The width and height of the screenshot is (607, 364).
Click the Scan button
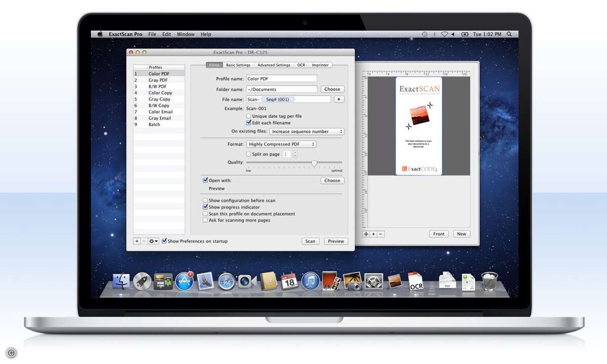point(310,241)
